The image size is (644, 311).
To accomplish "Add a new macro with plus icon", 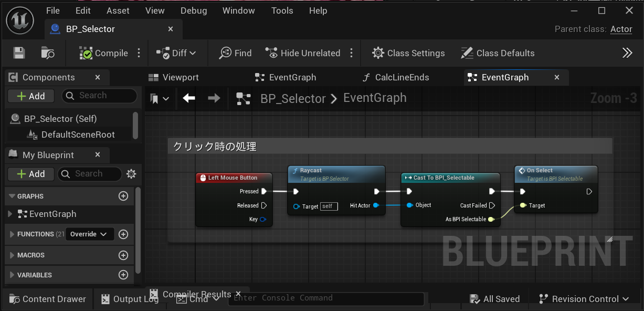I will tap(123, 255).
